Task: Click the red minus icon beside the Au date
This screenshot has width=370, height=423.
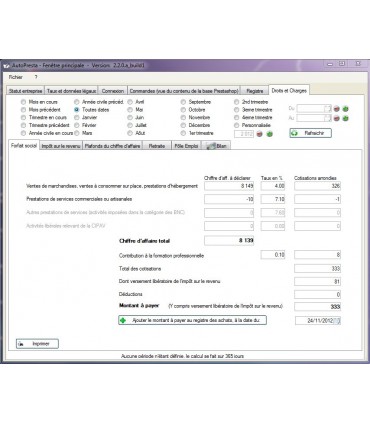Action: [x=337, y=118]
